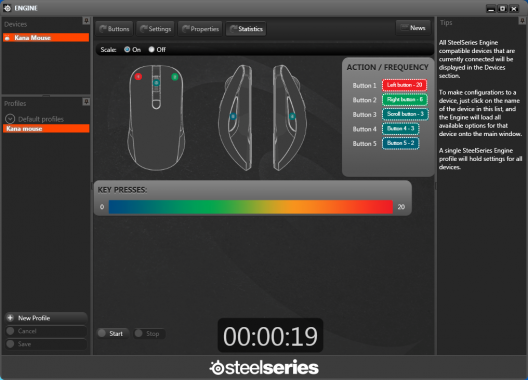Viewport: 528px width, 380px height.
Task: Open the News section
Action: click(413, 28)
